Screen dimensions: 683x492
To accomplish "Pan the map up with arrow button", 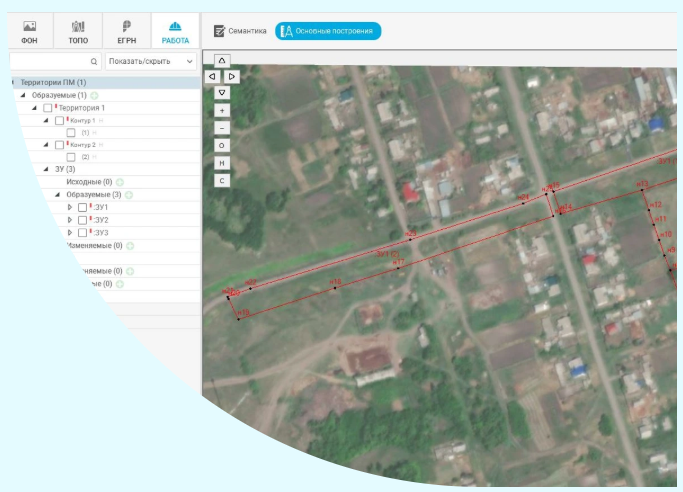I will click(x=222, y=60).
